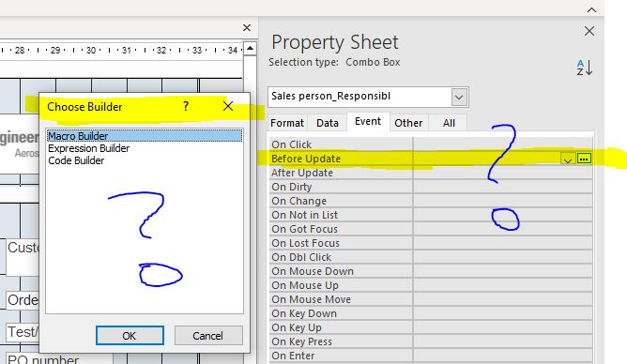Screen dimensions: 627x364
Task: Click the scroll up arrow of form design
Action: tap(250, 49)
